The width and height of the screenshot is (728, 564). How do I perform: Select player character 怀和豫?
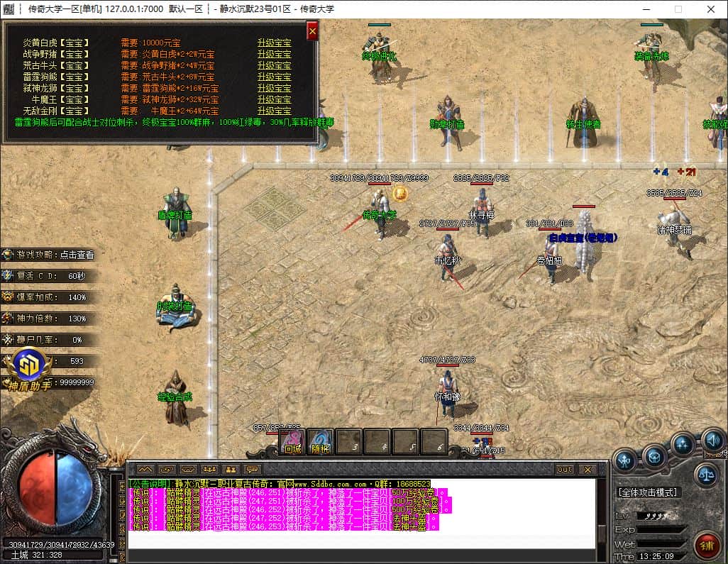(x=448, y=394)
